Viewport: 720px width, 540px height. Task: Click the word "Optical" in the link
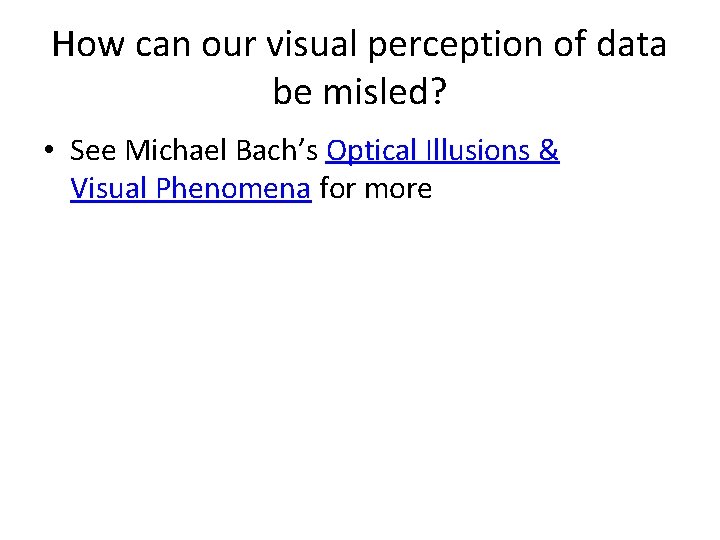click(372, 151)
